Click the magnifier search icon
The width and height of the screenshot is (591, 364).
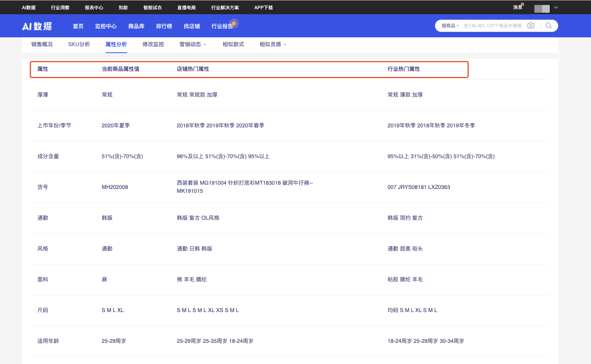549,25
